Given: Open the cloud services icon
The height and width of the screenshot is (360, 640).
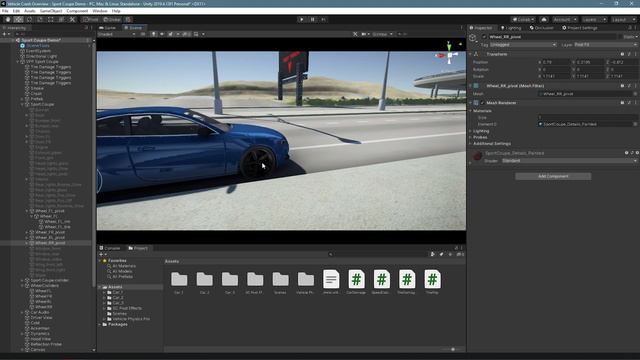Looking at the screenshot, I should pos(544,19).
